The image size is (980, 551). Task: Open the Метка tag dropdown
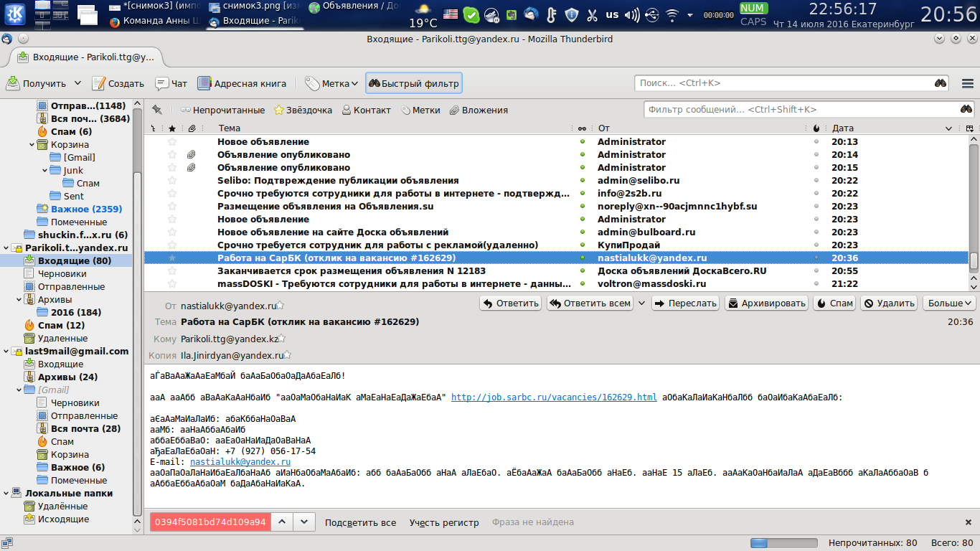331,83
